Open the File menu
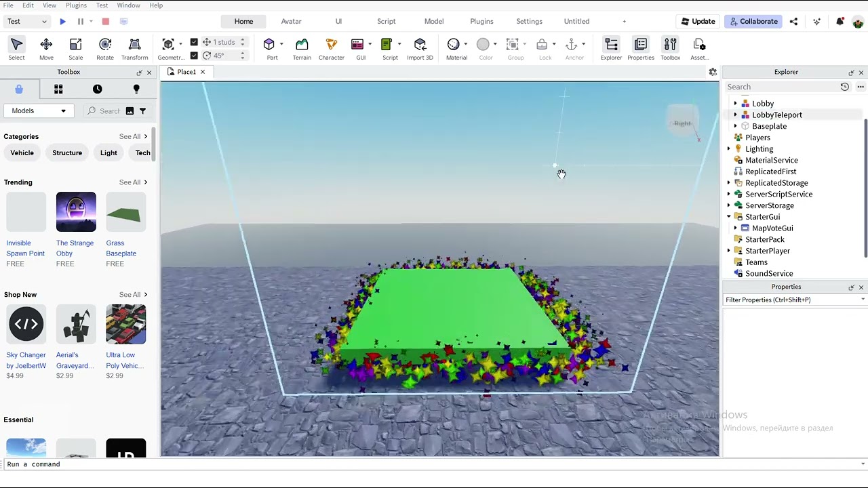This screenshot has height=488, width=868. click(8, 5)
